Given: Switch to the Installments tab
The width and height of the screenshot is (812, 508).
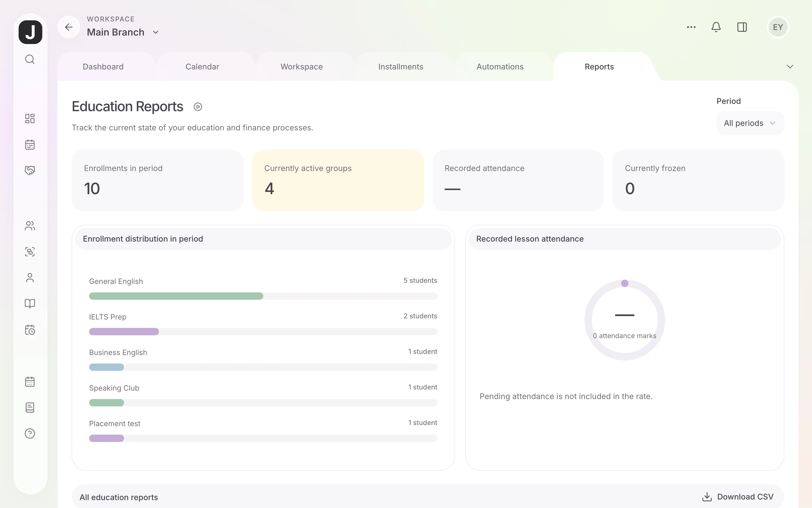Looking at the screenshot, I should point(401,67).
